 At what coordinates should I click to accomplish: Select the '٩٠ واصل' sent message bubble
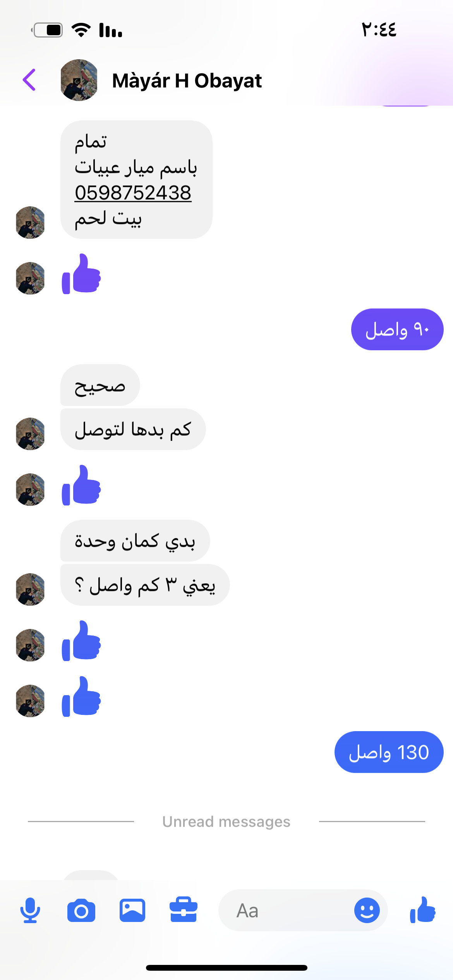[397, 329]
